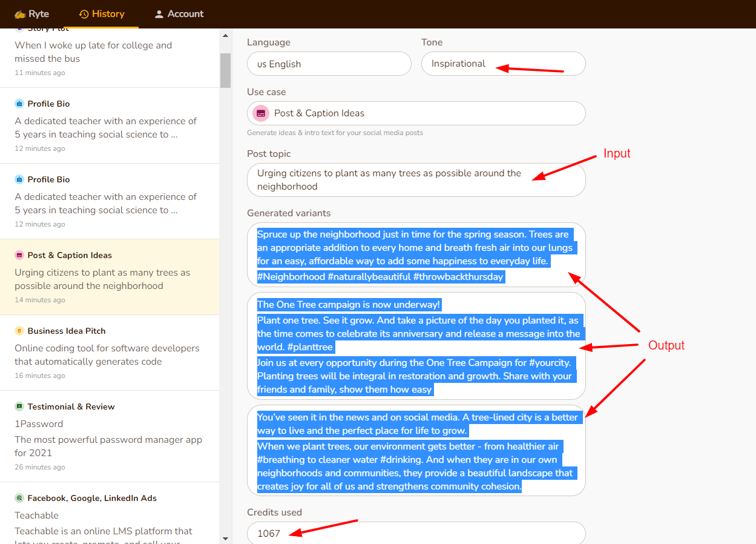The image size is (756, 544).
Task: Open the Language dropdown showing us English
Action: coord(329,64)
